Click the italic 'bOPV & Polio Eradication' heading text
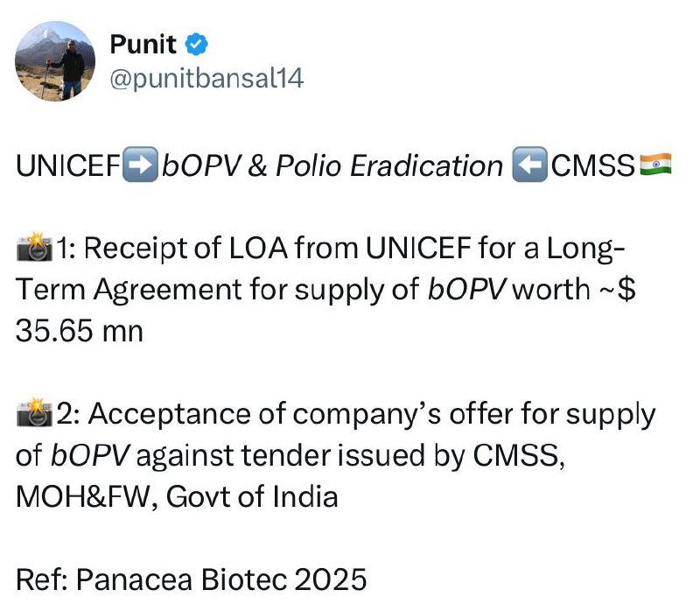 pos(333,165)
